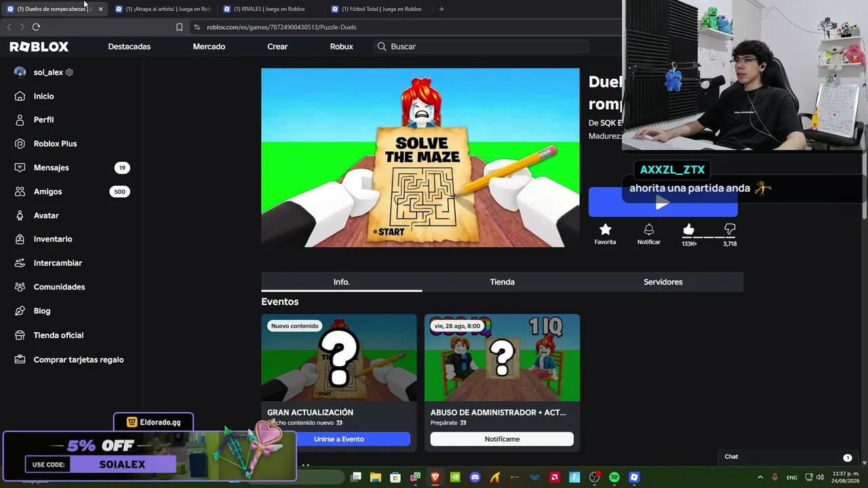Click the Buscar search field
Viewport: 868px width, 488px height.
[x=481, y=47]
